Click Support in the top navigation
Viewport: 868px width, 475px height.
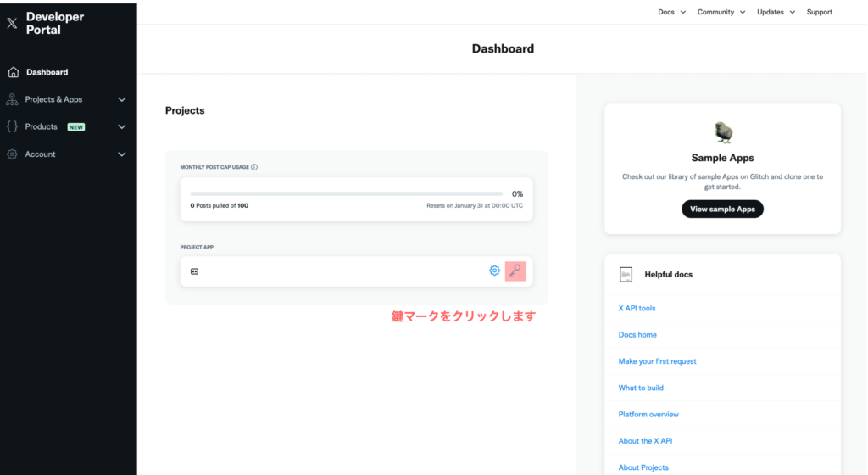(819, 12)
